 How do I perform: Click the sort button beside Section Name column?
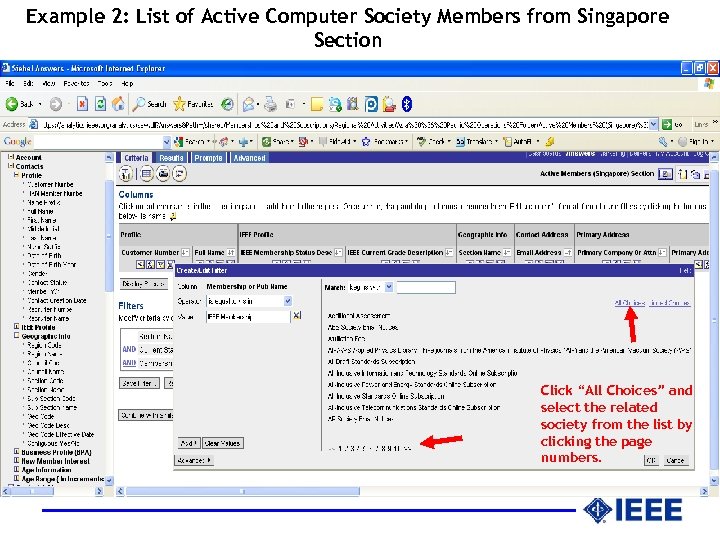click(x=506, y=252)
